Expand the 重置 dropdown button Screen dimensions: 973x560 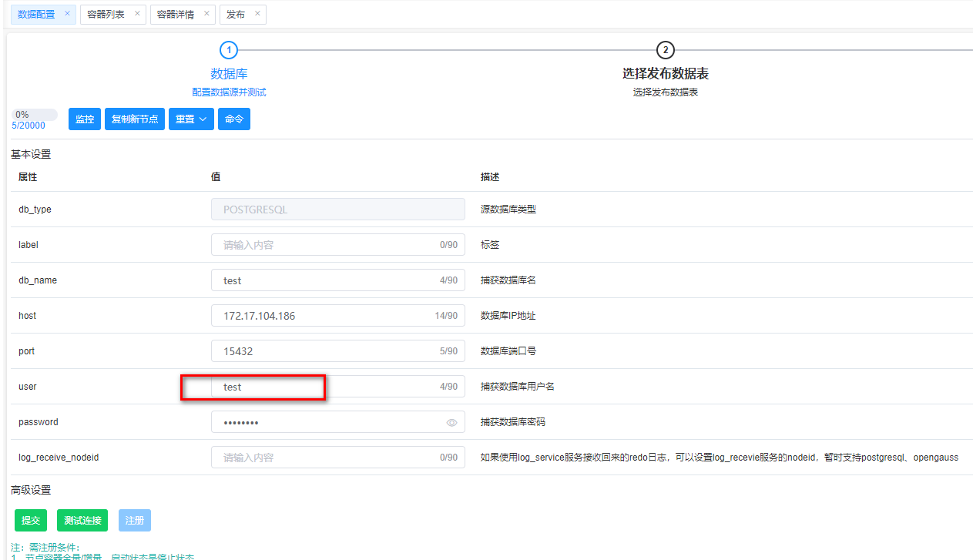(x=191, y=119)
